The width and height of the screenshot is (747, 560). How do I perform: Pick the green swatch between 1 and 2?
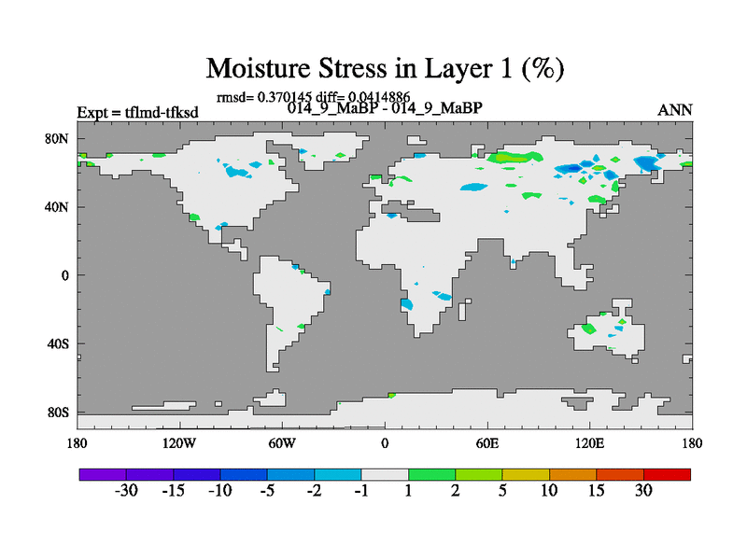click(x=431, y=474)
